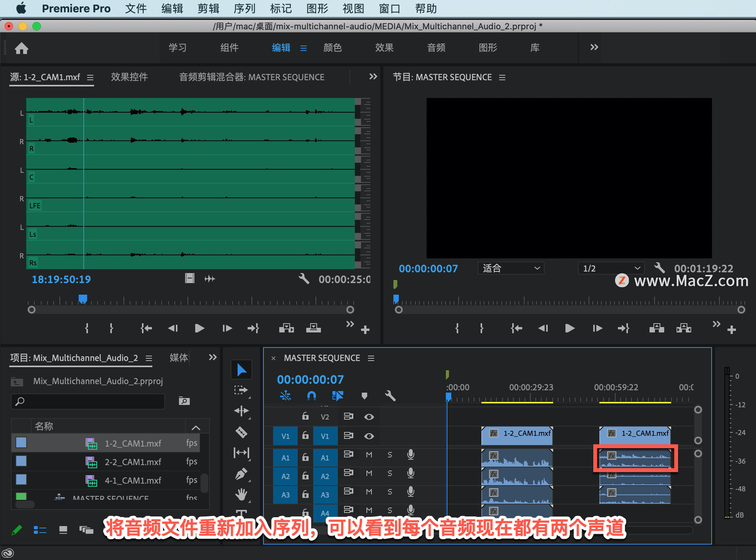
Task: Expand Project panel group overflow chevrons
Action: point(213,357)
